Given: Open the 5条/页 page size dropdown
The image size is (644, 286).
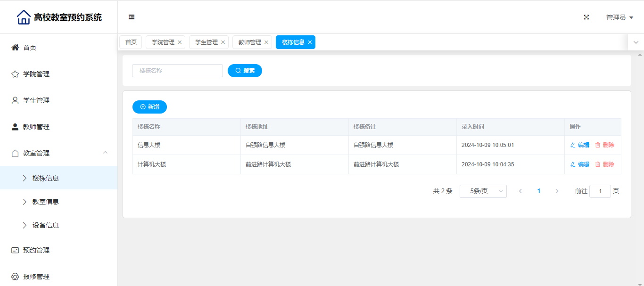Looking at the screenshot, I should pos(483,191).
